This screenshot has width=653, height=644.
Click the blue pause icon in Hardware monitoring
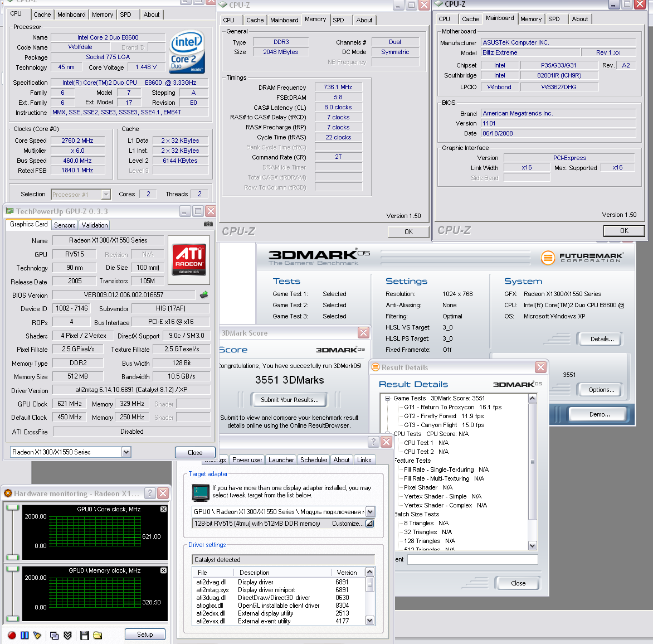tap(25, 635)
